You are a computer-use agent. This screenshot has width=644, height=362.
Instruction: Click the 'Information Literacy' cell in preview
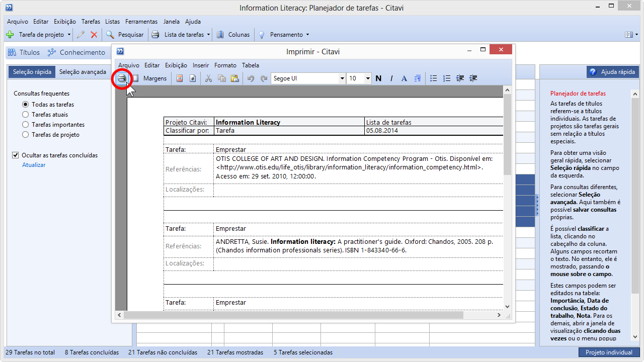coord(289,122)
